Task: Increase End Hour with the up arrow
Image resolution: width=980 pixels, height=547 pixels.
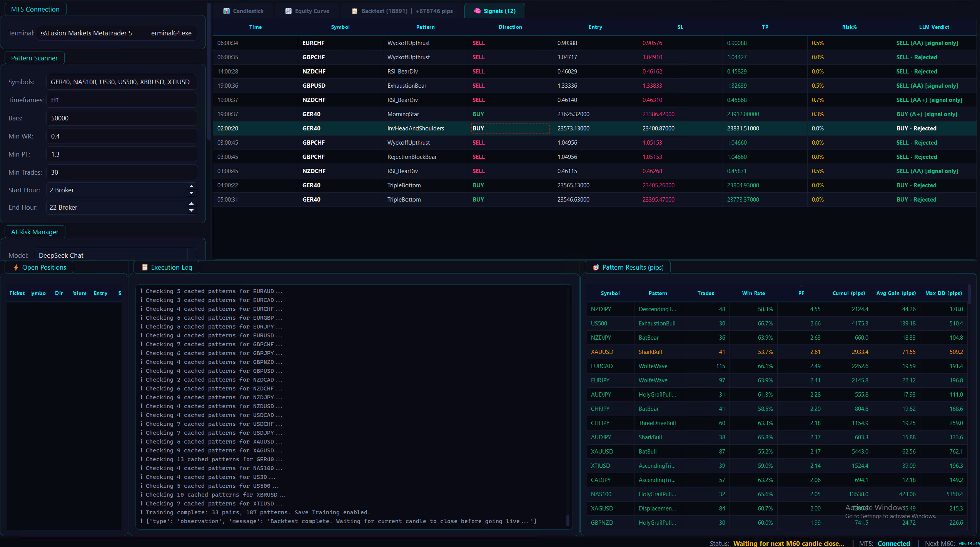Action: [x=191, y=204]
